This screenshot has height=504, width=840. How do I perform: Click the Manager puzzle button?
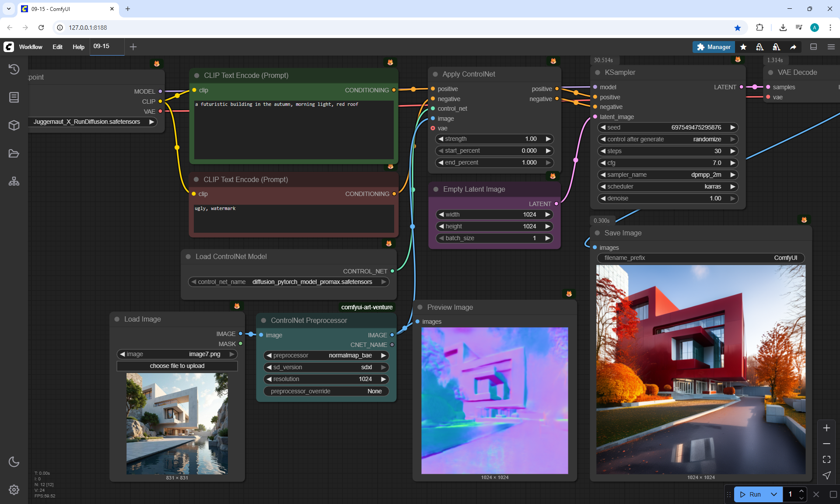click(714, 47)
